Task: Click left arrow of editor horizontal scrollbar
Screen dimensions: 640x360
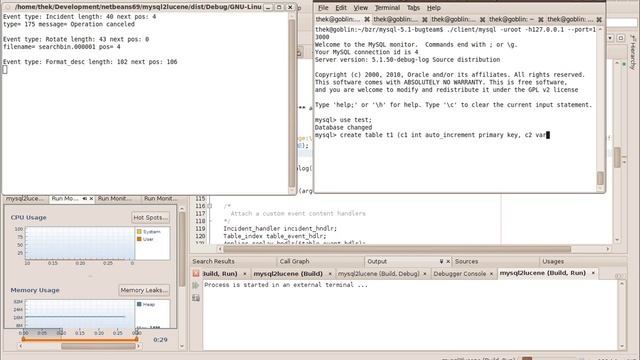Action: pyautogui.click(x=220, y=249)
